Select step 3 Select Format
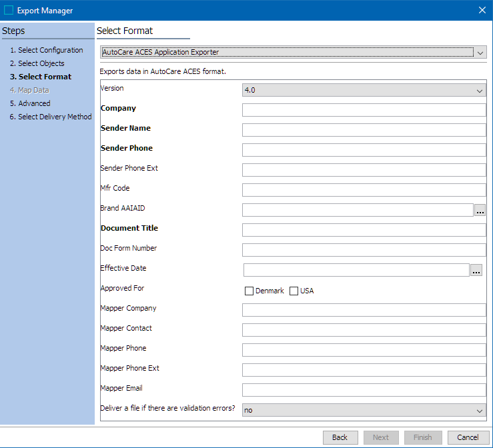The image size is (493, 448). coord(41,77)
